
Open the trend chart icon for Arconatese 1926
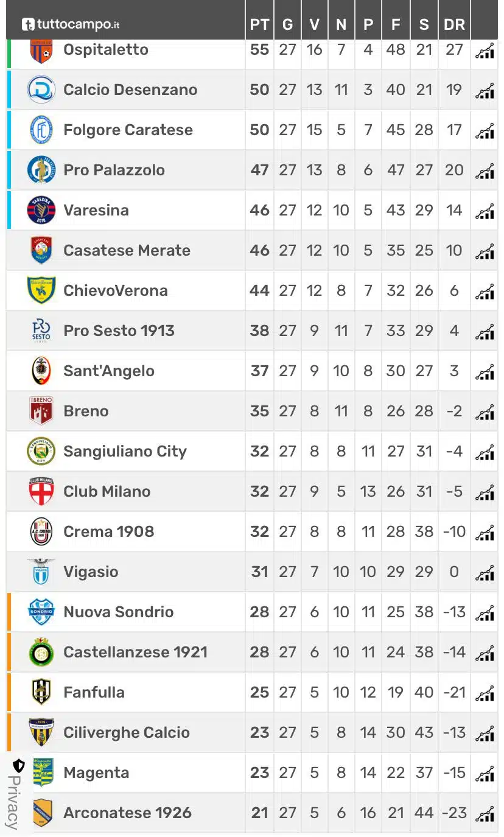[485, 815]
